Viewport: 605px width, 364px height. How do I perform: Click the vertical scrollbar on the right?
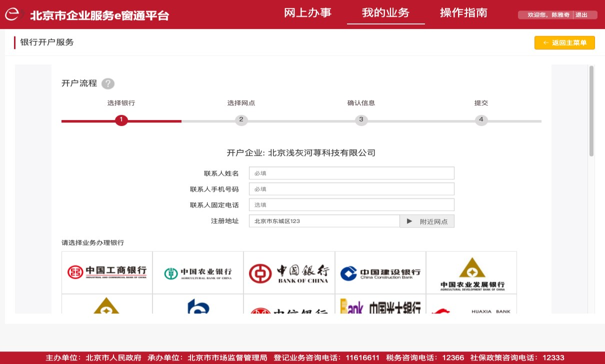(591, 111)
